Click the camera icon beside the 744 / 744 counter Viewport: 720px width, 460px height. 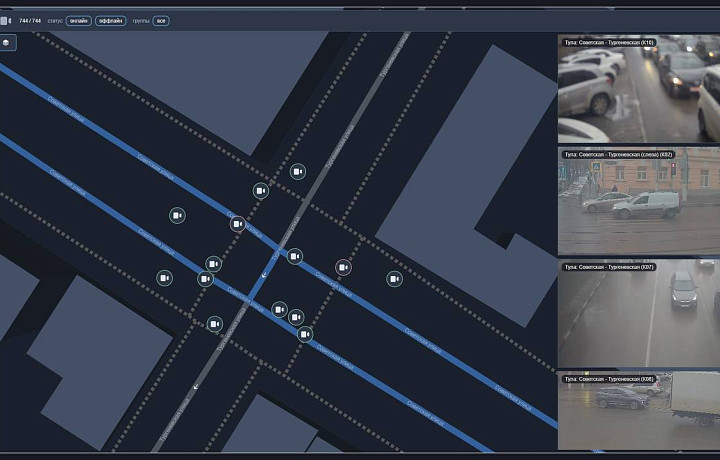[5, 20]
